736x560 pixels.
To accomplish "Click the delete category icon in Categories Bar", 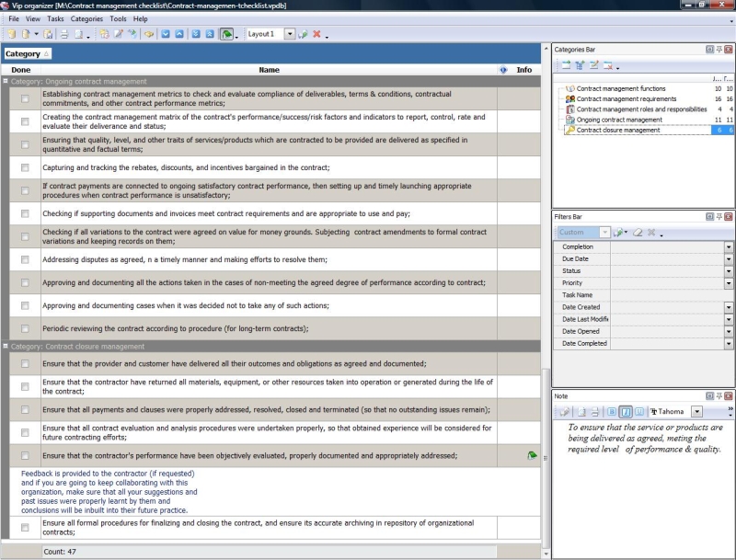I will tap(608, 65).
